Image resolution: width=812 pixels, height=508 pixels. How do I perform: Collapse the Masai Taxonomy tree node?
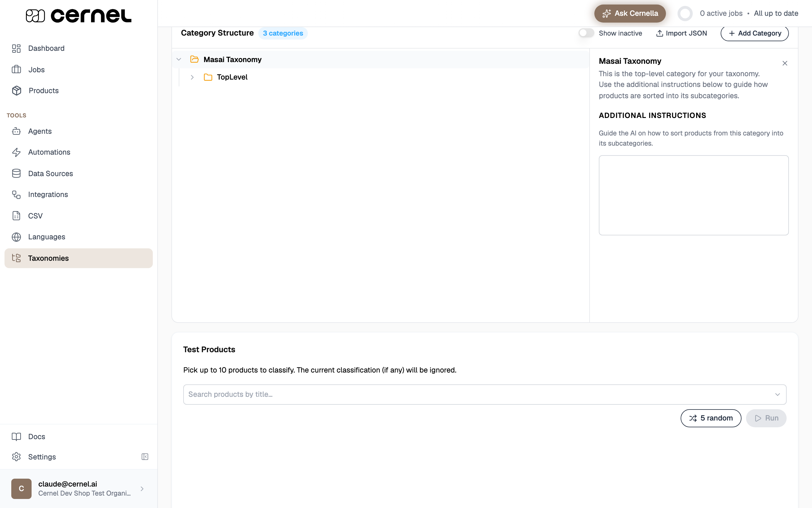coord(179,60)
